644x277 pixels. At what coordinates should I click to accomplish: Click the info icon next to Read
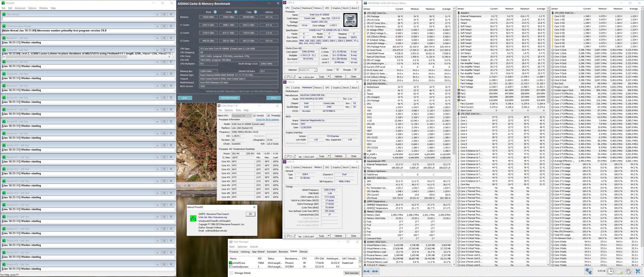(215, 12)
